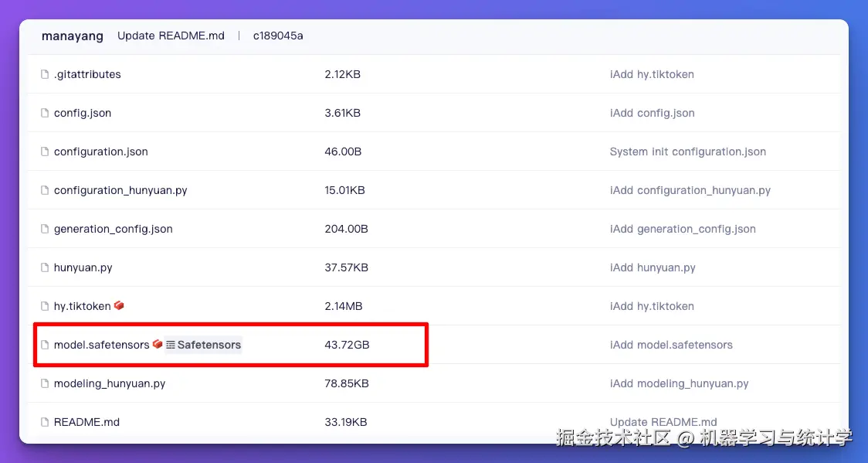Click the System init configuration.json commit message

click(x=687, y=151)
